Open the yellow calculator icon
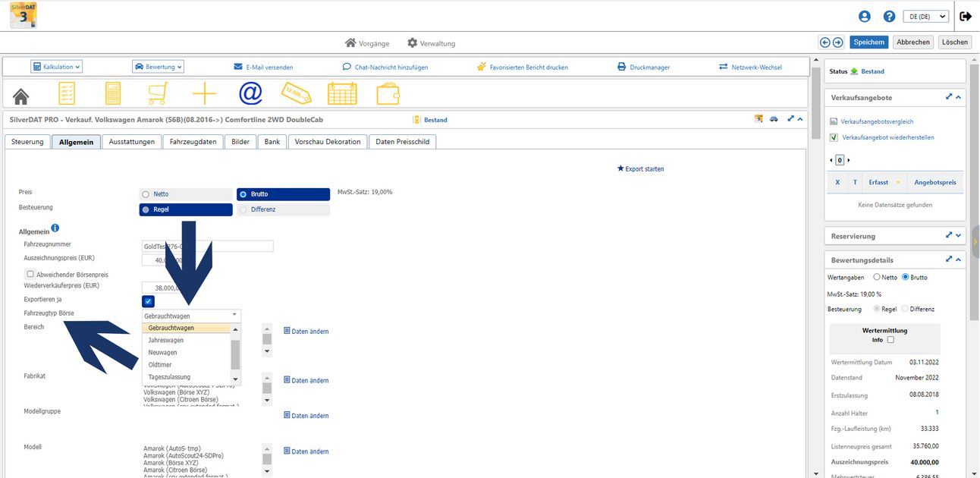Image resolution: width=980 pixels, height=478 pixels. (x=112, y=93)
